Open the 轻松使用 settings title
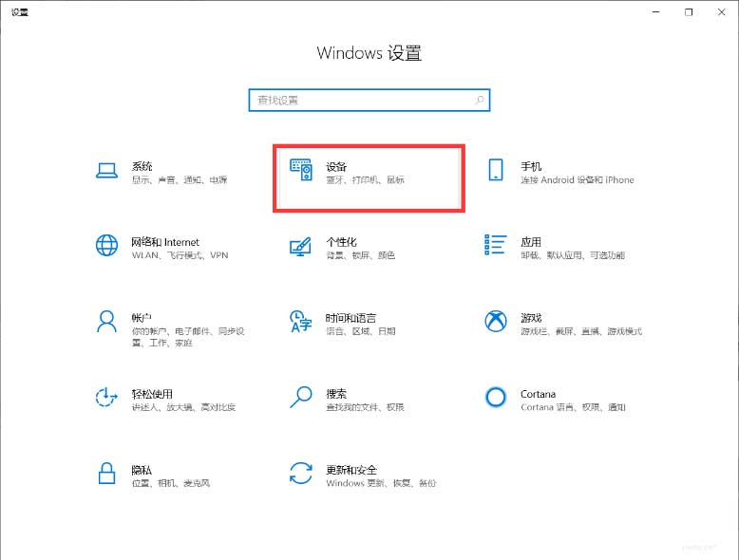The width and height of the screenshot is (739, 560). tap(152, 394)
